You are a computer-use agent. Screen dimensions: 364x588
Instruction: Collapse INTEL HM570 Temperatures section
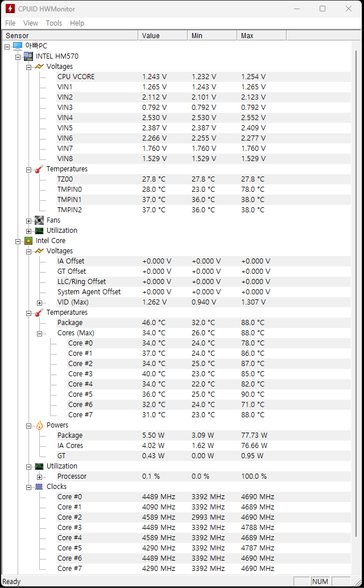28,170
